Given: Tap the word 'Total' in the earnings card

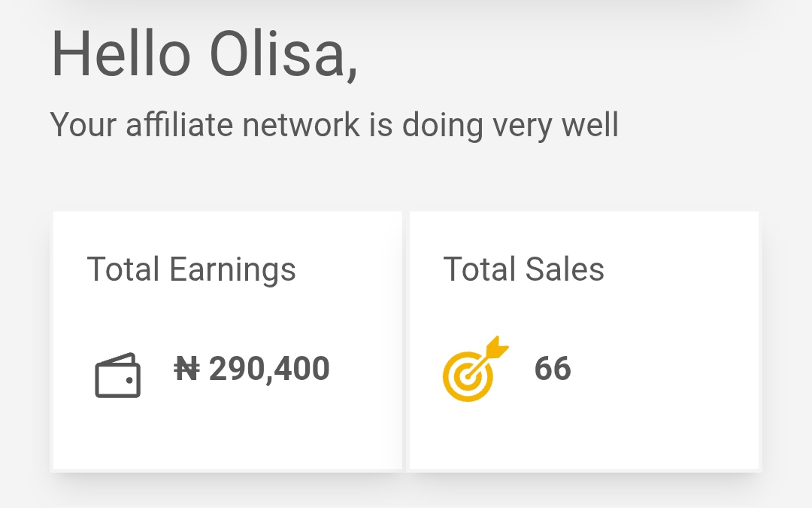Looking at the screenshot, I should pos(123,269).
